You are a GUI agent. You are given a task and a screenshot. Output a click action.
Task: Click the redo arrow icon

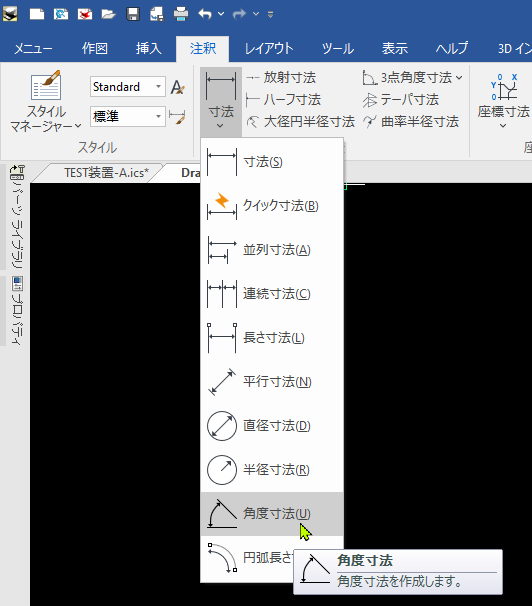[240, 14]
